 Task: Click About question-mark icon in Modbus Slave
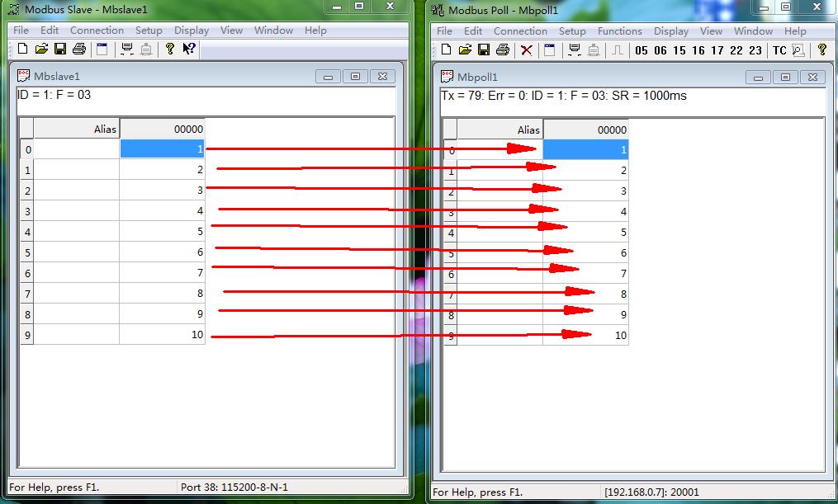click(x=170, y=49)
